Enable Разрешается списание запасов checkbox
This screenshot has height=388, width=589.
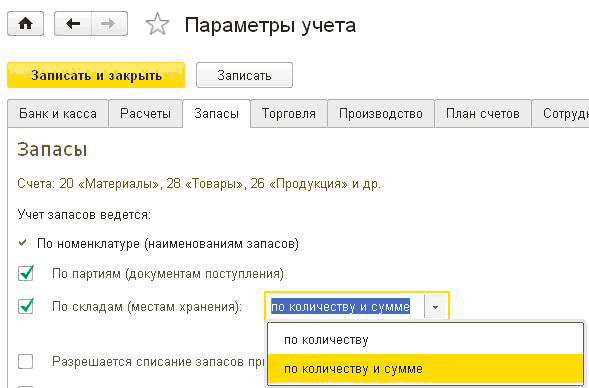click(x=26, y=362)
